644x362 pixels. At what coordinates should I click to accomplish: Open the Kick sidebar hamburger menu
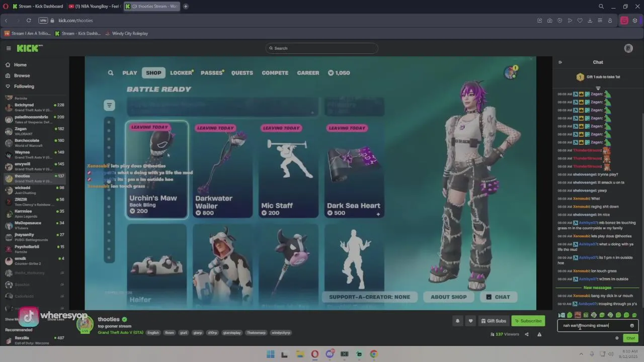[9, 48]
